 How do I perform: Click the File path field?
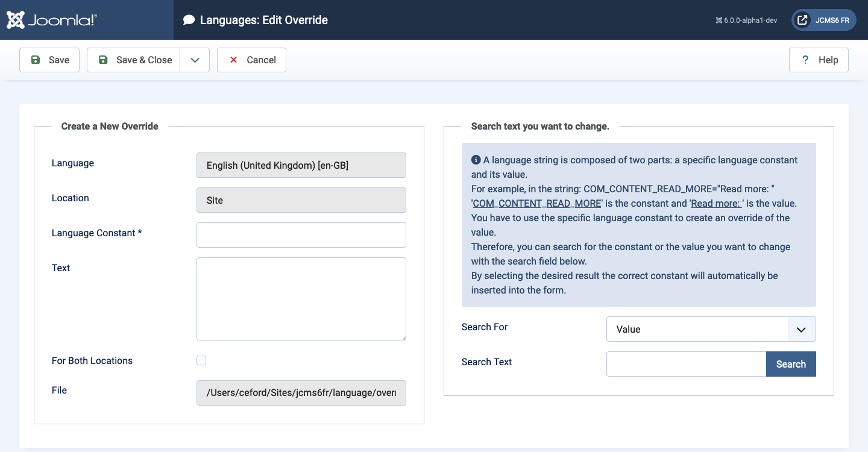coord(301,393)
